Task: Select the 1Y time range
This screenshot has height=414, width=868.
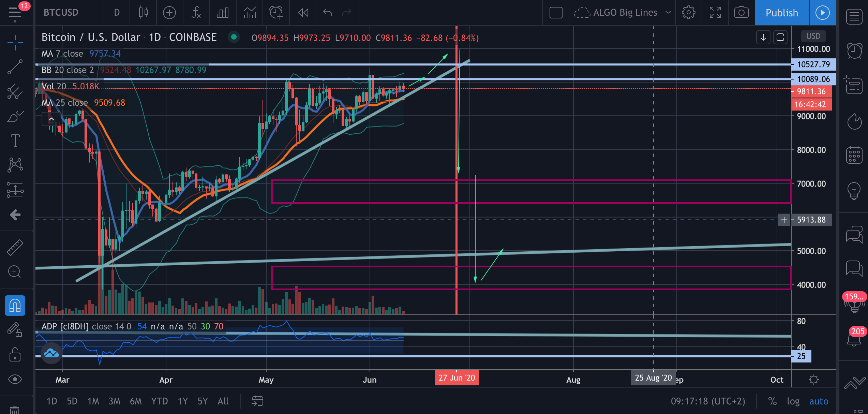Action: click(x=183, y=401)
